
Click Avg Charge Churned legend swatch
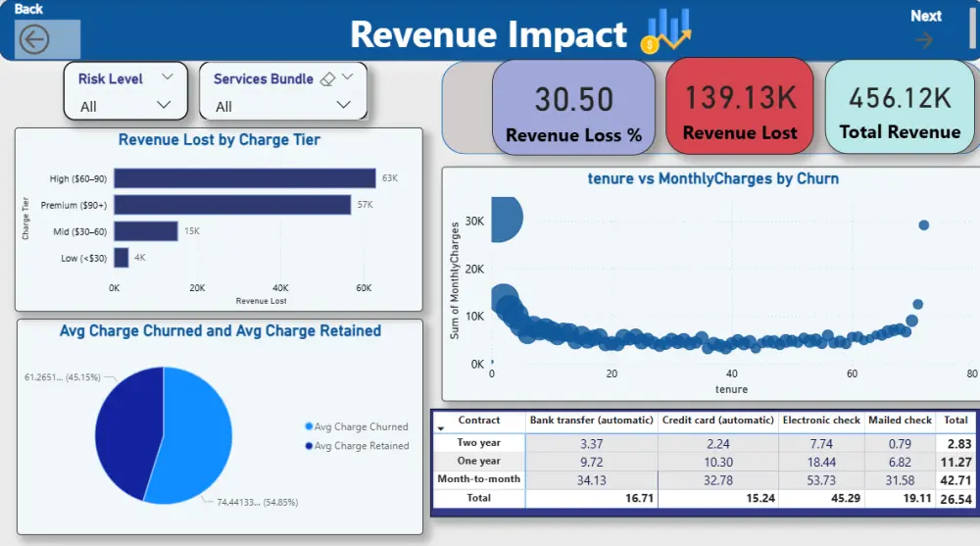(x=308, y=426)
